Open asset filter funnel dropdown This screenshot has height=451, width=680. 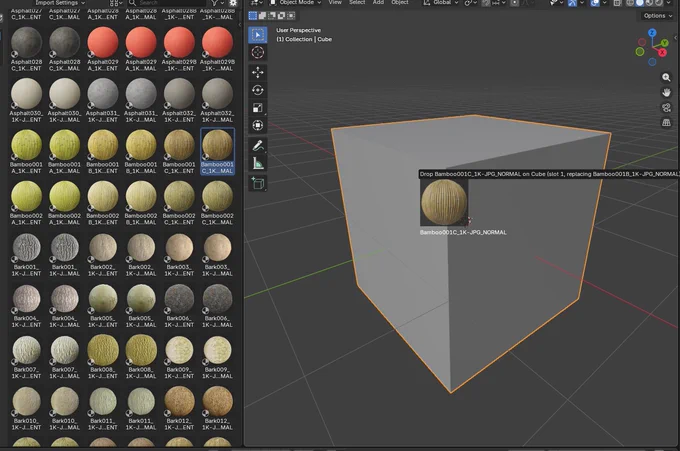click(218, 3)
